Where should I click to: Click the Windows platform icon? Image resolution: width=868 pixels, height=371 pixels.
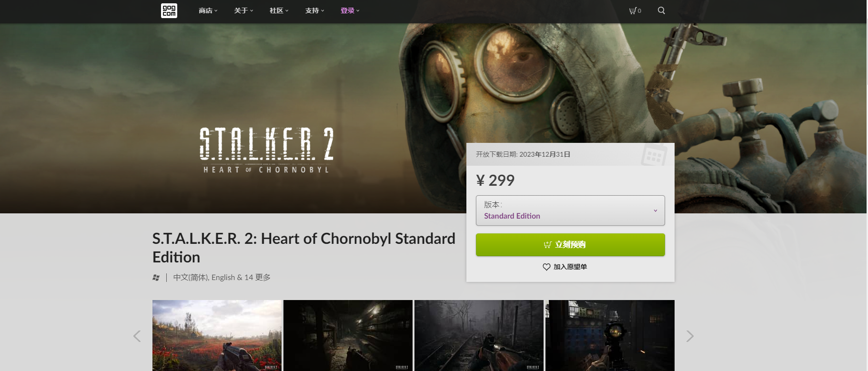pyautogui.click(x=156, y=278)
